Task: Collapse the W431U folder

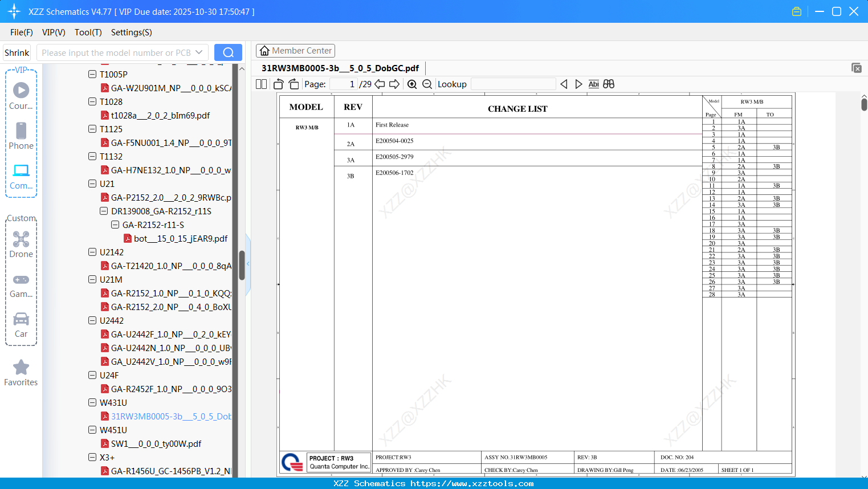Action: (92, 402)
